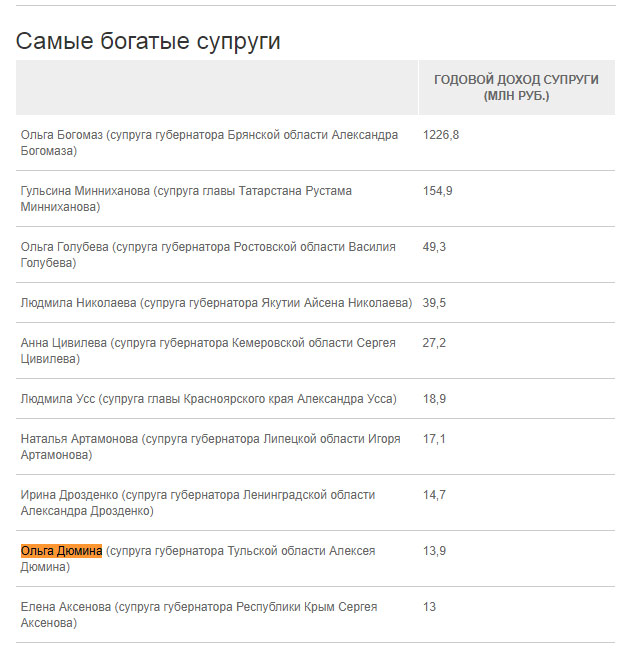Click the income value 13,9
The height and width of the screenshot is (651, 619).
(x=435, y=551)
